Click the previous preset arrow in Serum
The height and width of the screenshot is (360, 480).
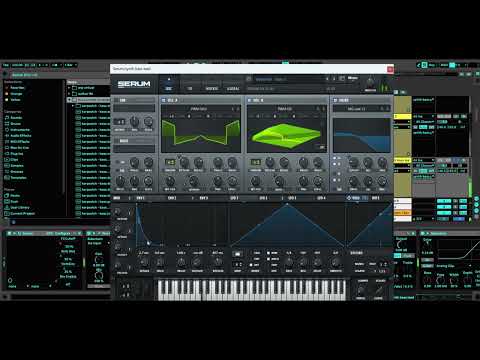pyautogui.click(x=327, y=79)
